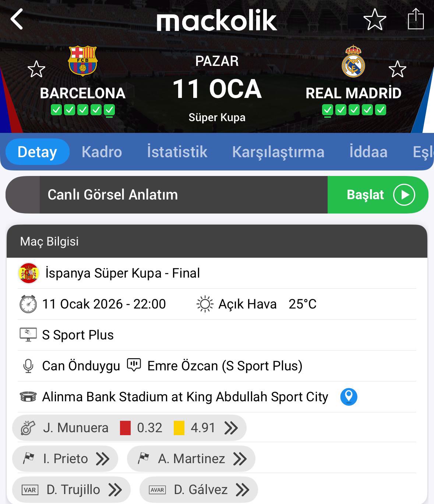The height and width of the screenshot is (504, 434).
Task: Tap the play circle icon
Action: (x=404, y=195)
